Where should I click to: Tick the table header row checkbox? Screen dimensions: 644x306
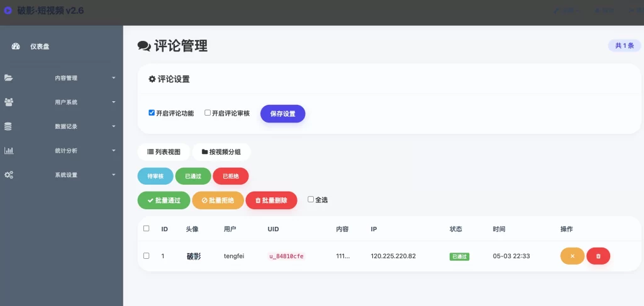[x=146, y=229]
